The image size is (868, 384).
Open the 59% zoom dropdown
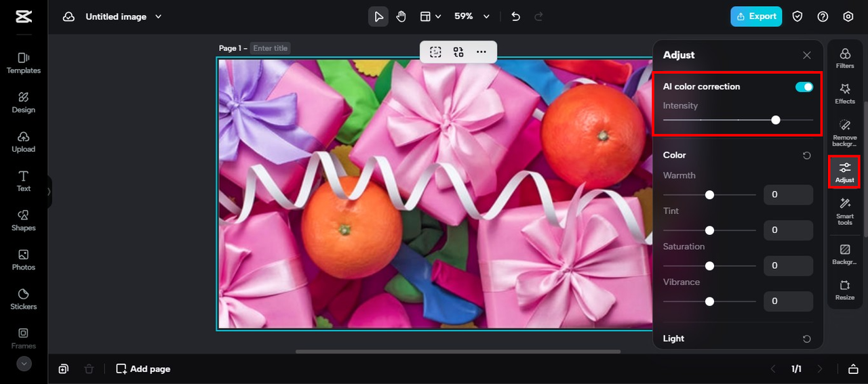tap(471, 16)
